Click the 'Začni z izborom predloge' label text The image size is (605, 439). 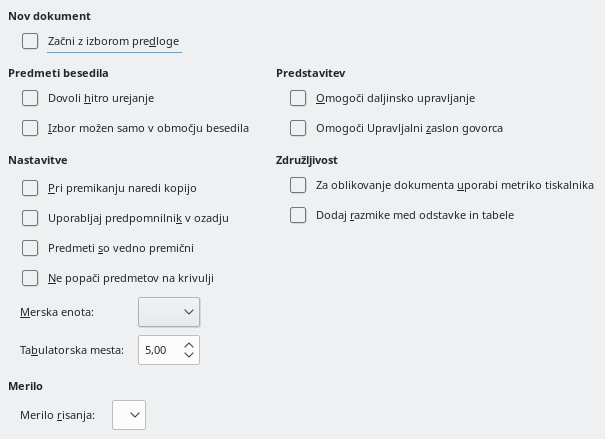click(x=114, y=41)
